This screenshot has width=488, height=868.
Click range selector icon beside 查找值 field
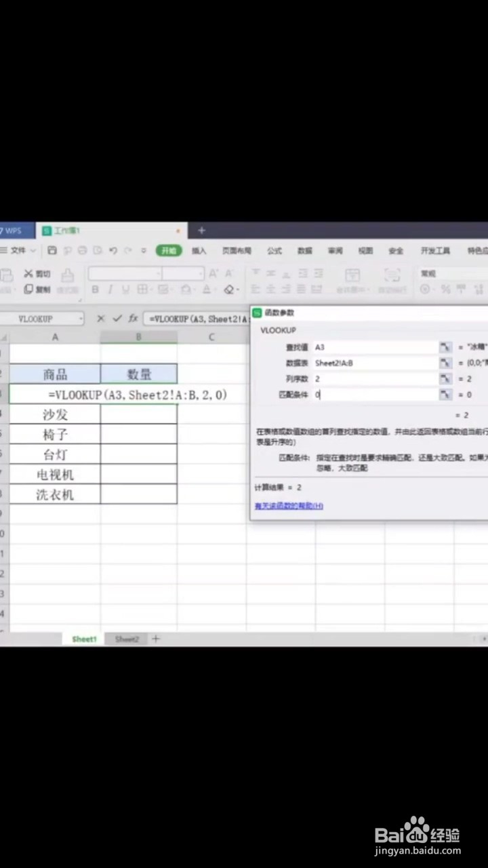[x=445, y=347]
